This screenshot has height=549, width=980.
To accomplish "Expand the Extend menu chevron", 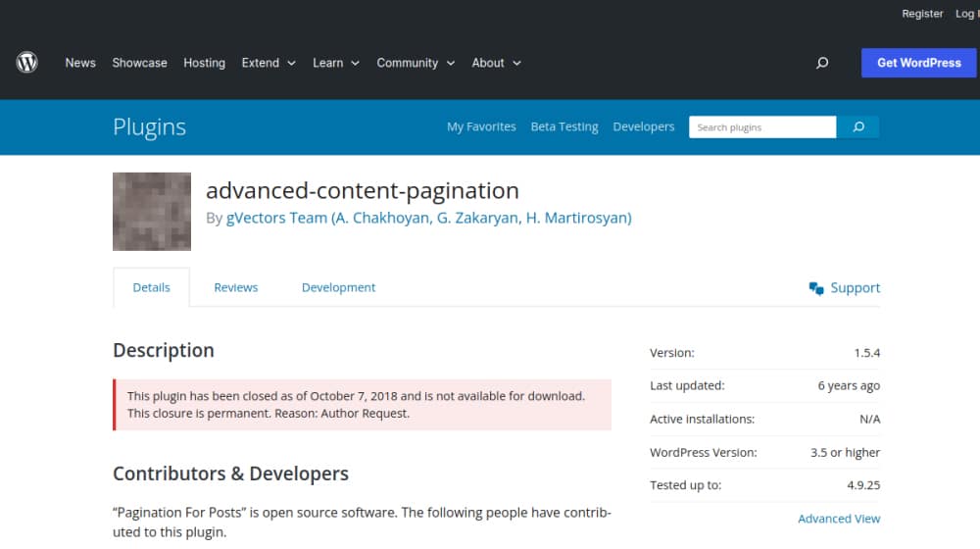I will point(291,63).
